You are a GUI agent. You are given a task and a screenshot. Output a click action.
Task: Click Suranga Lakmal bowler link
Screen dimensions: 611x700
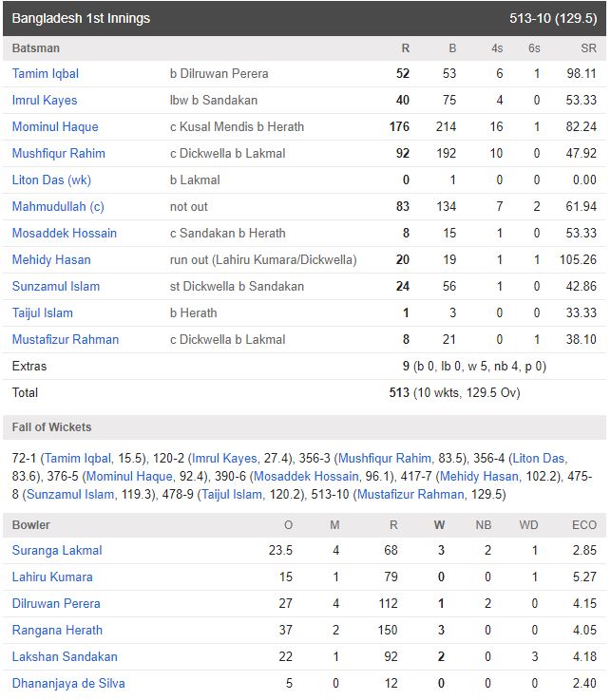57,550
